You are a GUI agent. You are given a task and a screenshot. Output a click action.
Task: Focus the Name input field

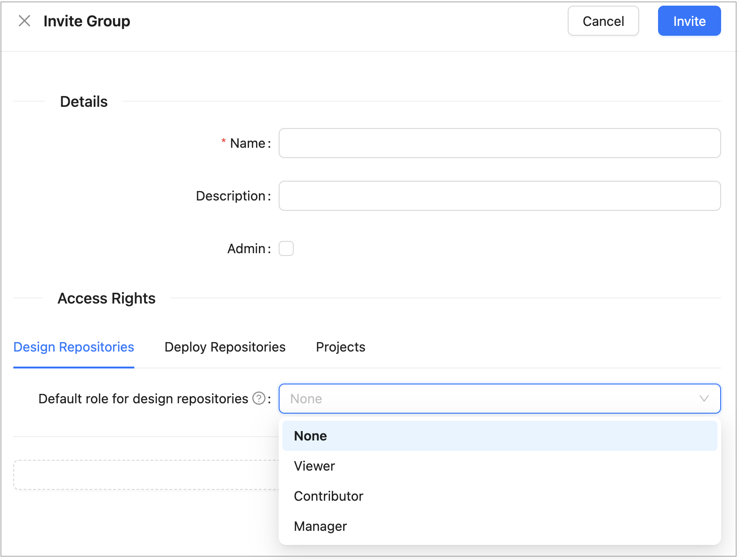pyautogui.click(x=499, y=143)
